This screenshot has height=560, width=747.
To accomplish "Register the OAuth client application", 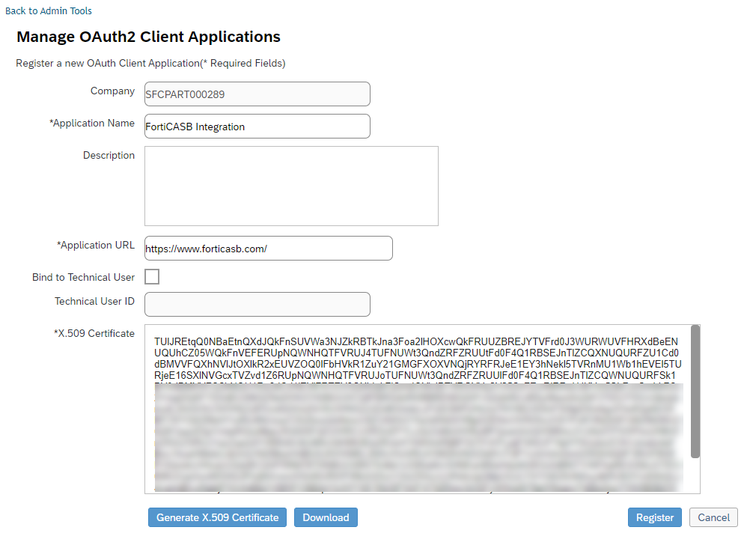I will click(654, 517).
